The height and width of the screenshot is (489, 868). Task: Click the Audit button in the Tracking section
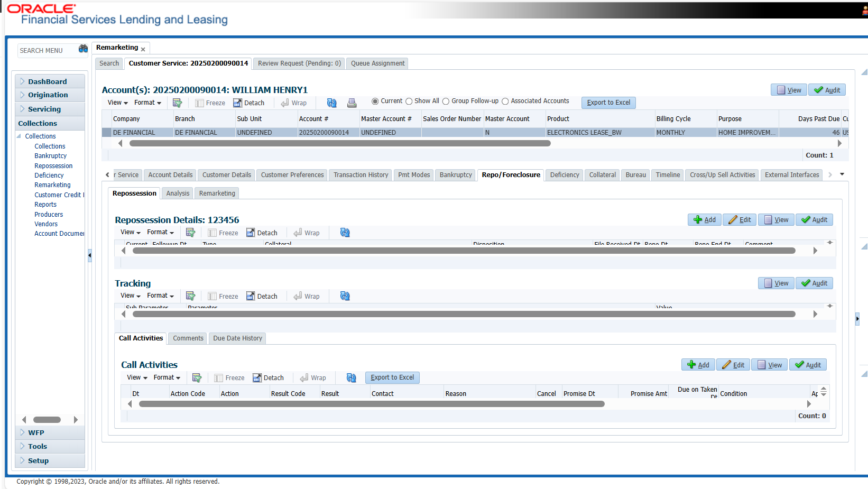click(x=814, y=283)
